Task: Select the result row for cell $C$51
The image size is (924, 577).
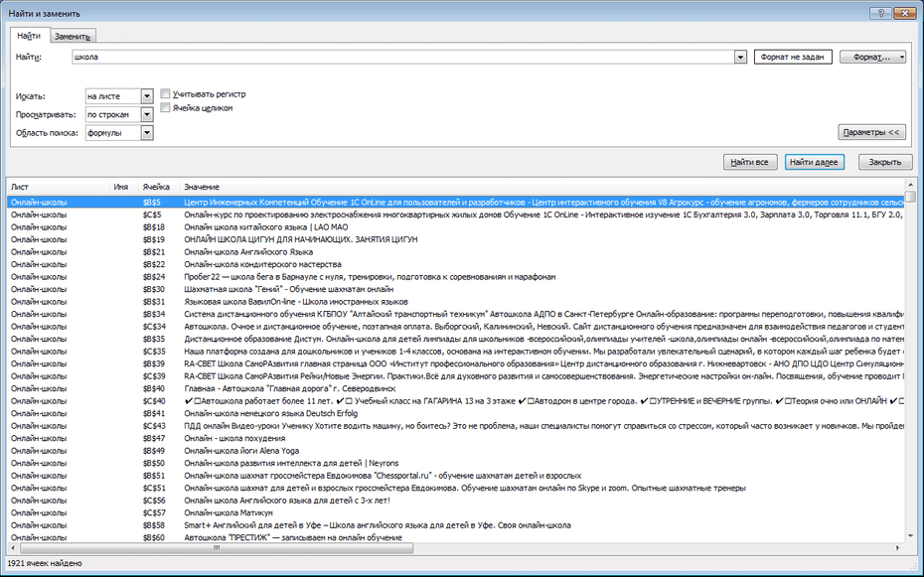Action: click(x=455, y=488)
